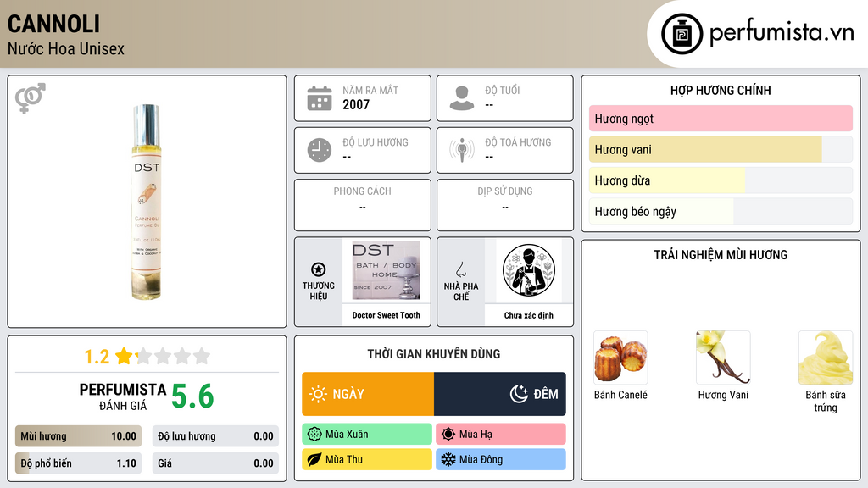This screenshot has width=868, height=488.
Task: Click the Hợp Hương Chính heading
Action: coord(721,90)
